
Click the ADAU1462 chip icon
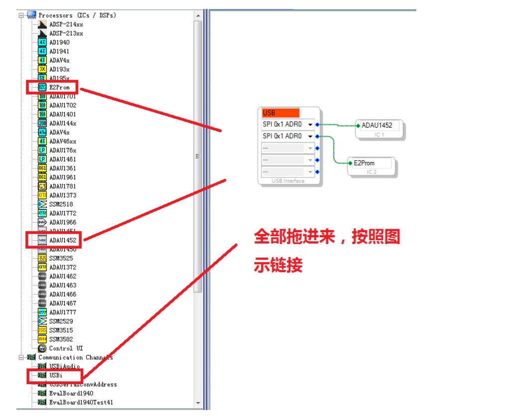click(42, 277)
